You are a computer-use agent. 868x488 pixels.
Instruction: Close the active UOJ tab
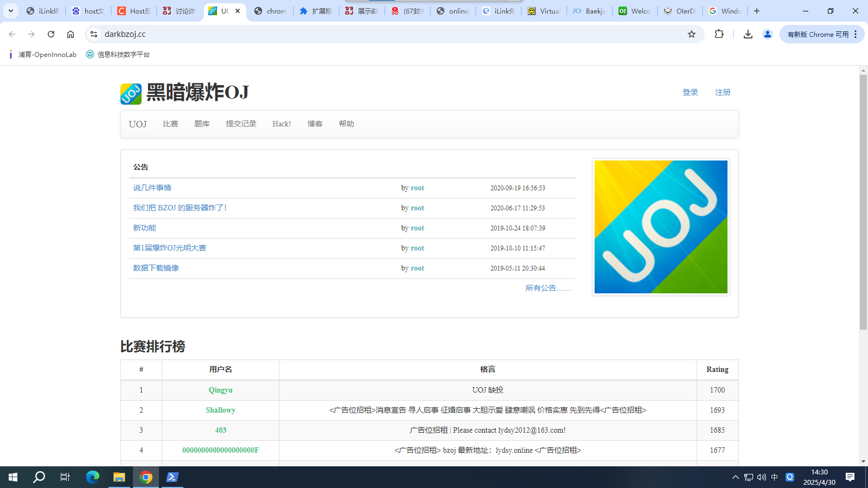click(x=238, y=11)
